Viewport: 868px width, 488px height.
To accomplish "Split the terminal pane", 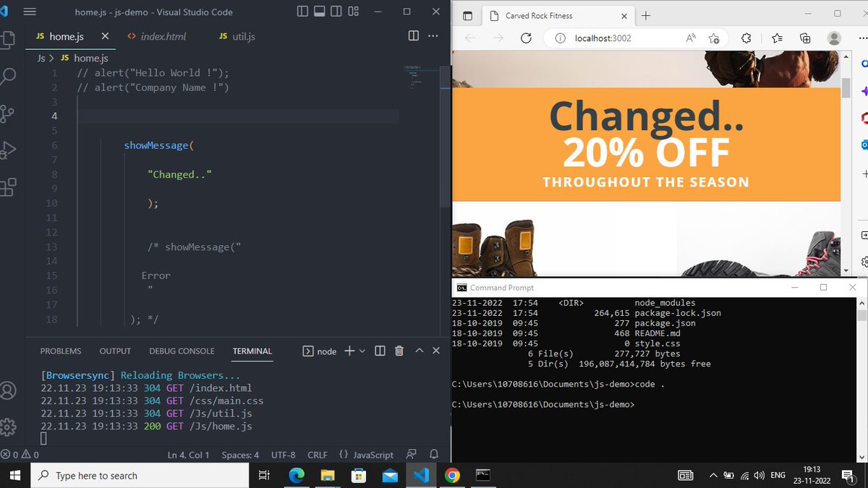I will 380,351.
